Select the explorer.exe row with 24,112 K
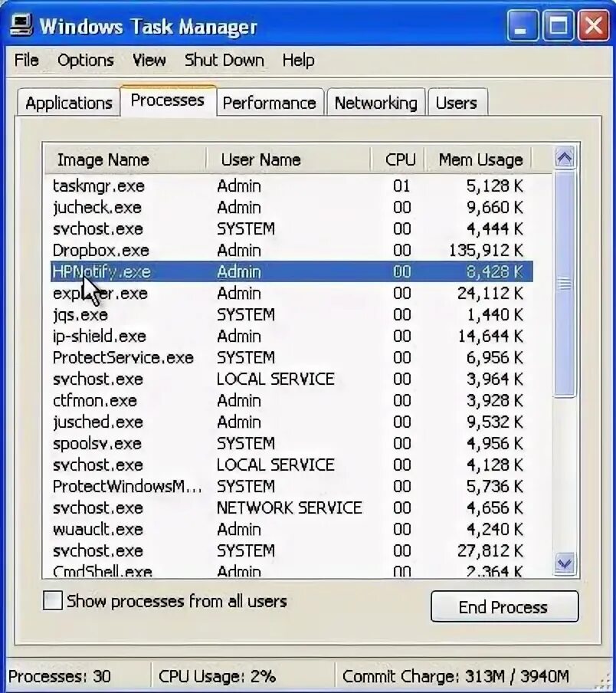Viewport: 616px width, 693px height. (291, 293)
